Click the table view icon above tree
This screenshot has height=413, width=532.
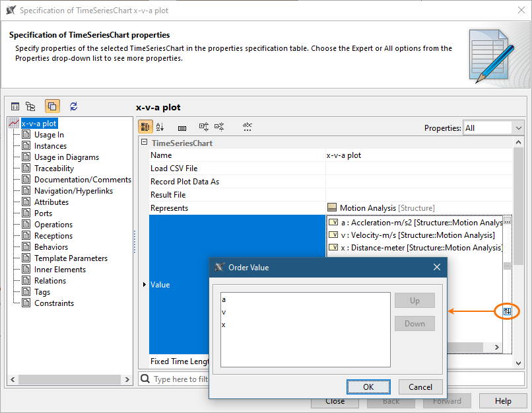[15, 106]
